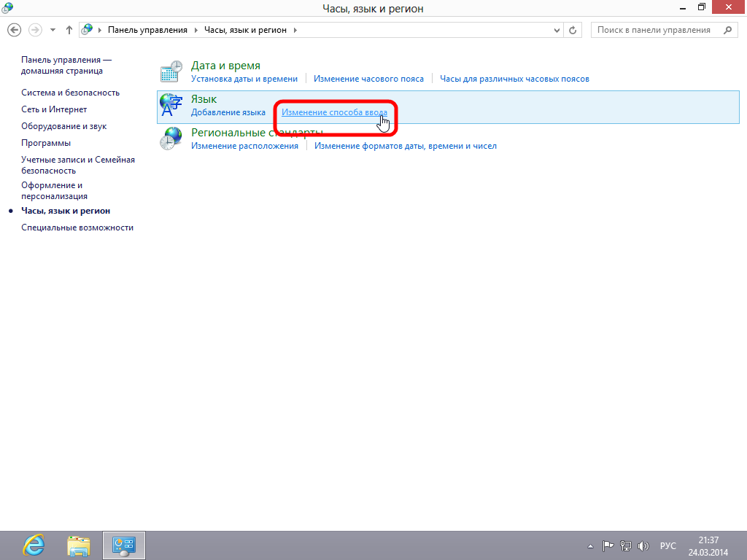Viewport: 747px width, 560px height.
Task: Click the Control Panel icon in address bar
Action: tap(87, 29)
